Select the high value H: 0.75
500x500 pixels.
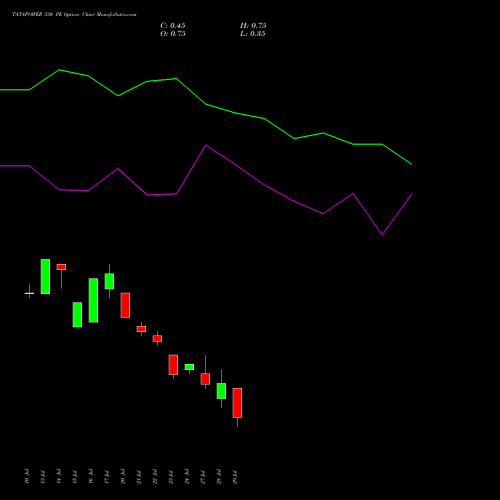coord(253,26)
